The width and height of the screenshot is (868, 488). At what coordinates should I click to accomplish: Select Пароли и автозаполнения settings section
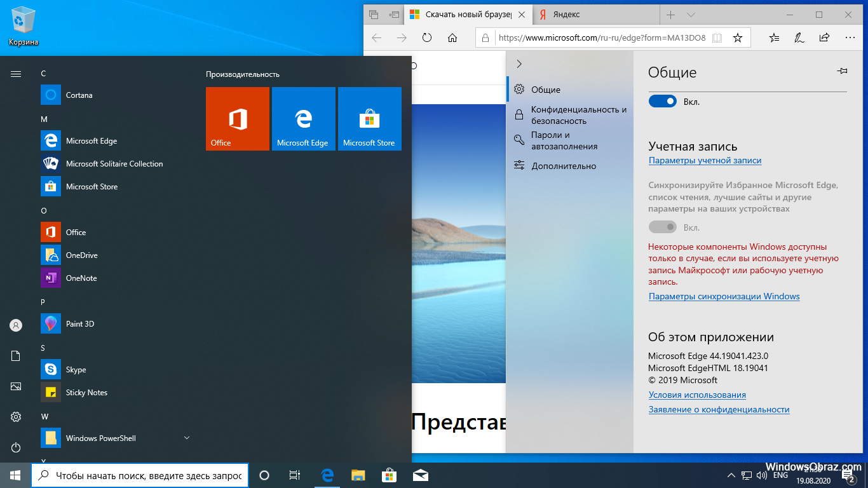pyautogui.click(x=564, y=141)
